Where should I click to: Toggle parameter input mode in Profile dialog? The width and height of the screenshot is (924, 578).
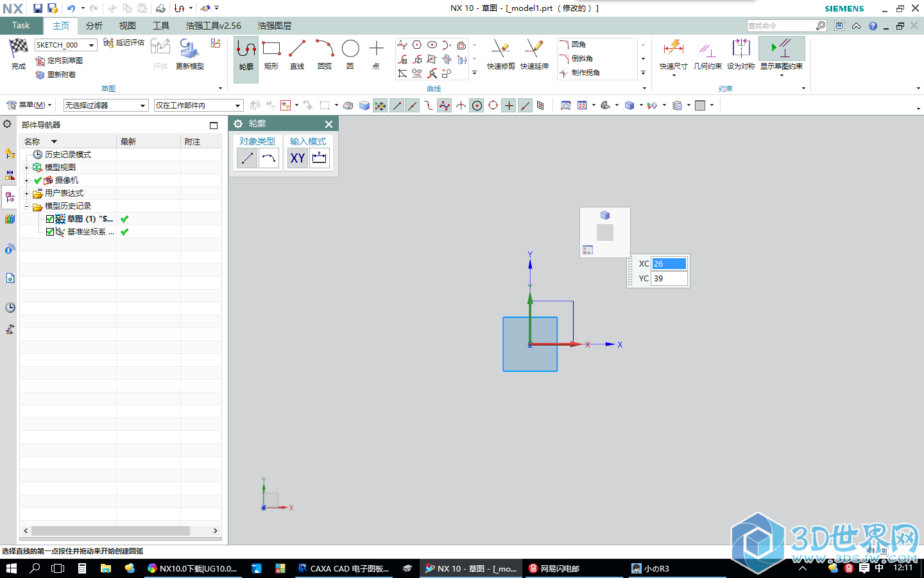[320, 158]
